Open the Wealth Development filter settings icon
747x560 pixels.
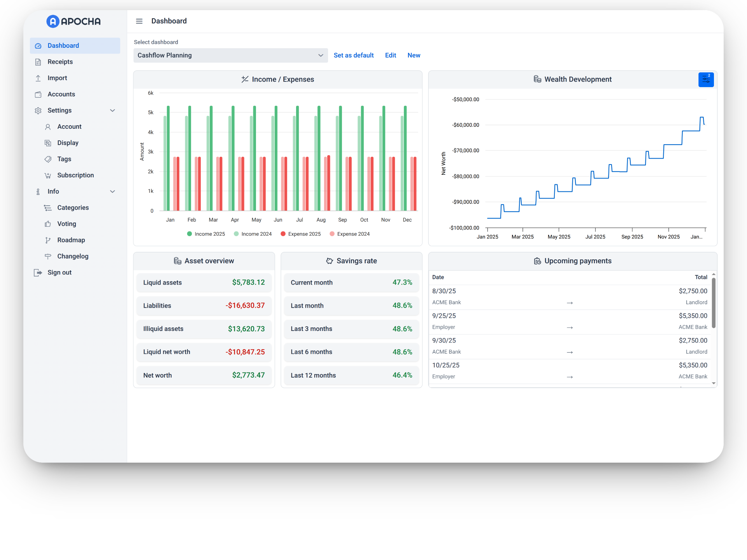706,80
